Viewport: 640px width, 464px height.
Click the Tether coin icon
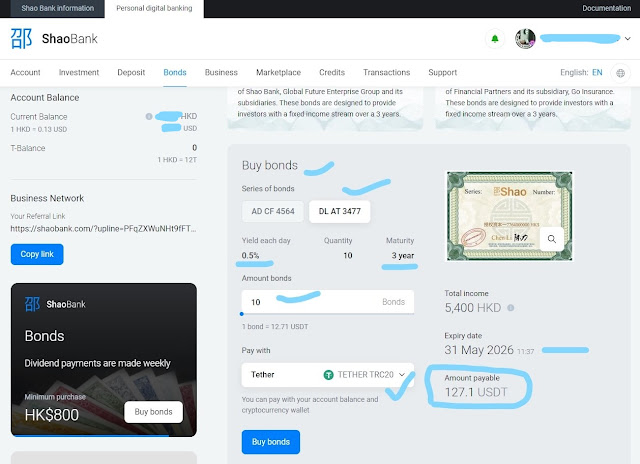[x=328, y=375]
